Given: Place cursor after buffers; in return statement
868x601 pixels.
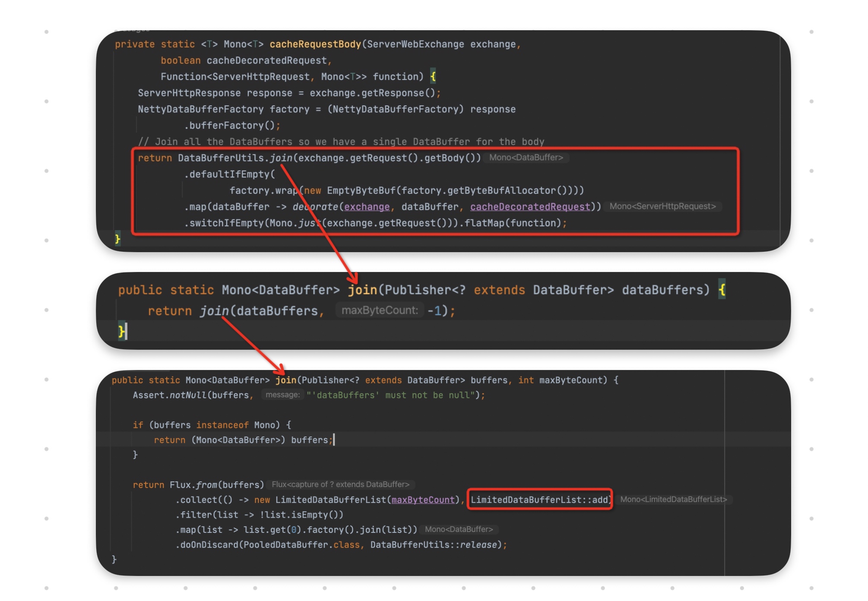Looking at the screenshot, I should click(x=333, y=440).
